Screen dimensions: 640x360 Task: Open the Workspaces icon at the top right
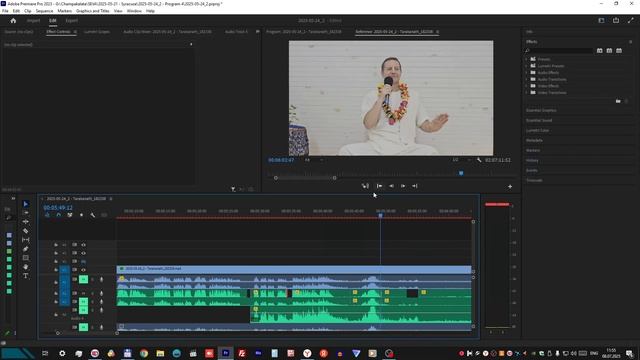pos(601,20)
